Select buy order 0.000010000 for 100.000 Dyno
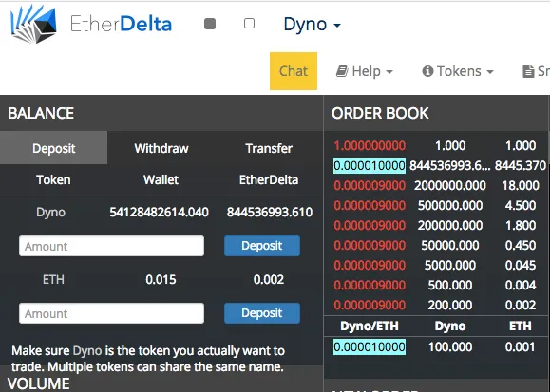The width and height of the screenshot is (550, 392). [x=435, y=347]
